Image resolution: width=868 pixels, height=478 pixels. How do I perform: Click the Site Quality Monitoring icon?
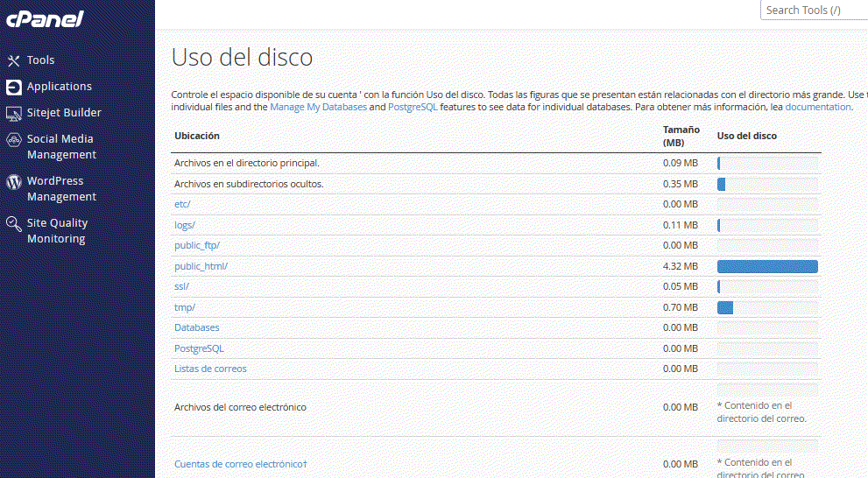[x=13, y=223]
